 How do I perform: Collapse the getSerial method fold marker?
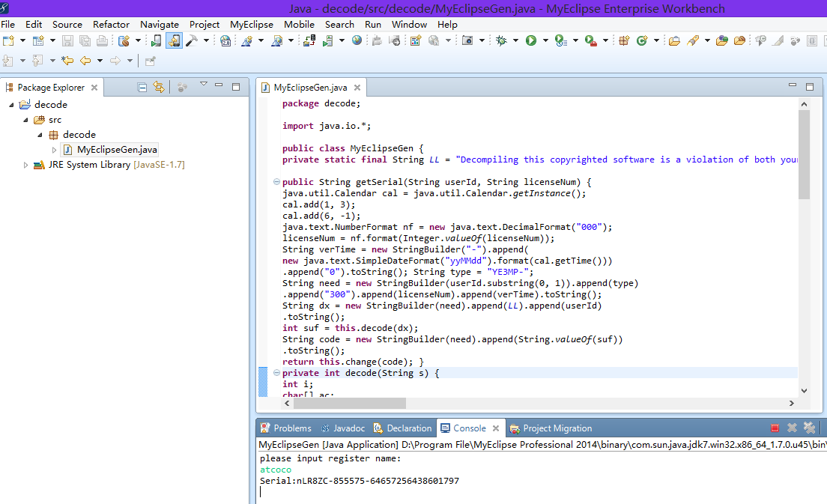[276, 182]
